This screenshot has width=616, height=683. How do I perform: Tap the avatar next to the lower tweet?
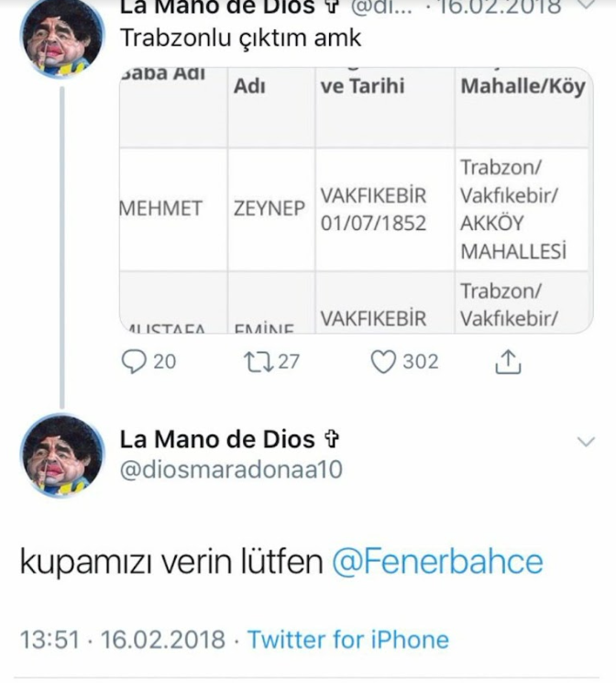[61, 456]
